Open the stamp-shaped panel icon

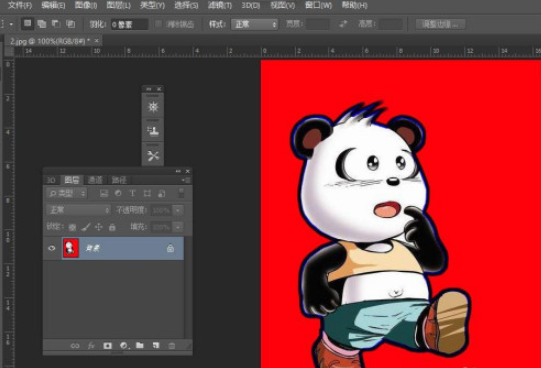point(153,131)
